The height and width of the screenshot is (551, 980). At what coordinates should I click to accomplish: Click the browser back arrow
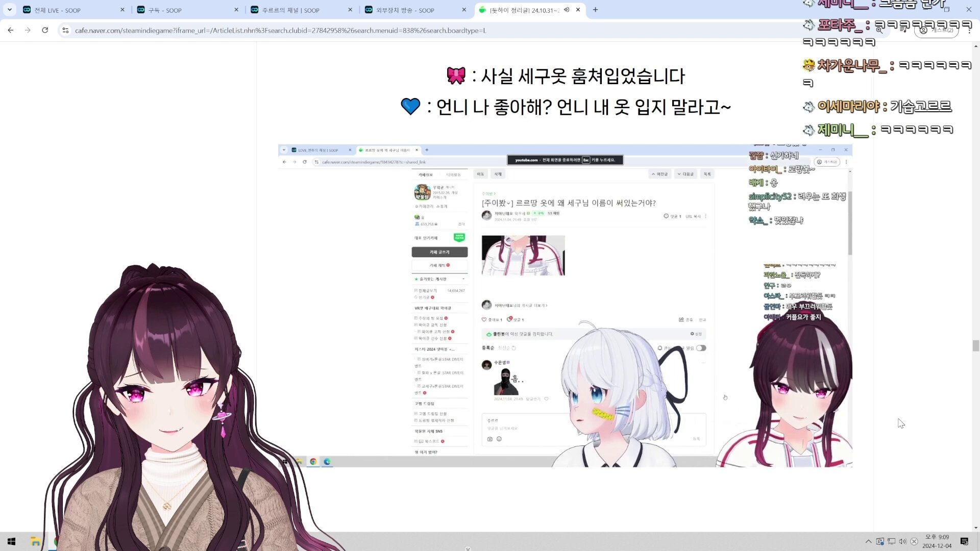point(11,30)
